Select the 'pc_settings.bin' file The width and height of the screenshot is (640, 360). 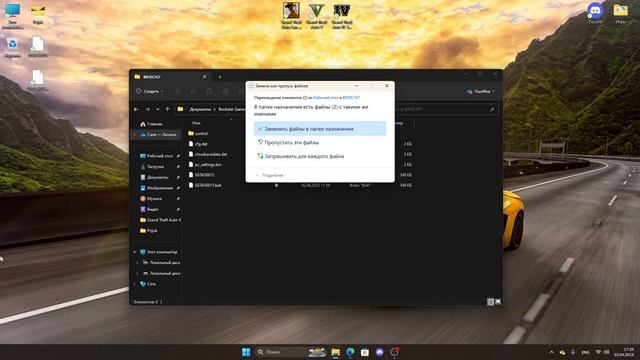205,164
